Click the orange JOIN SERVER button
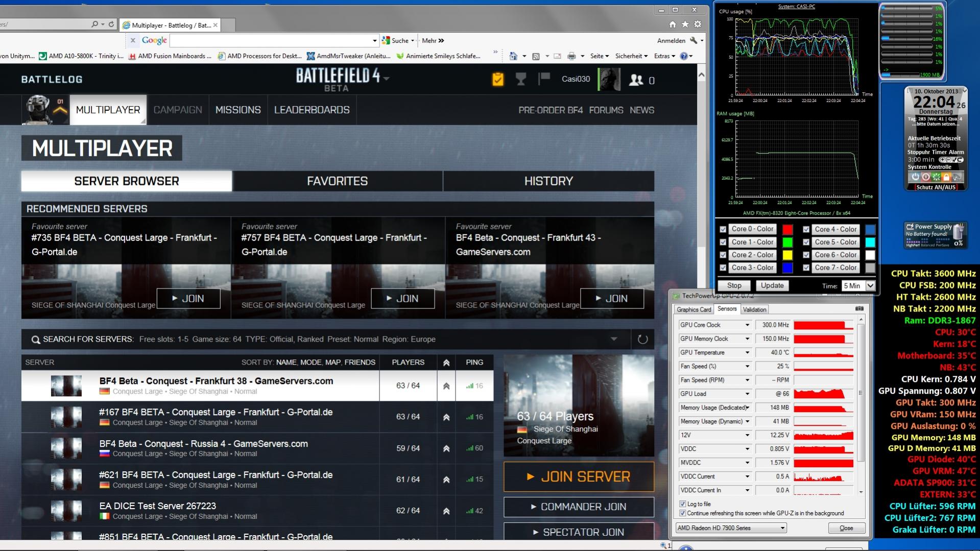 (579, 476)
